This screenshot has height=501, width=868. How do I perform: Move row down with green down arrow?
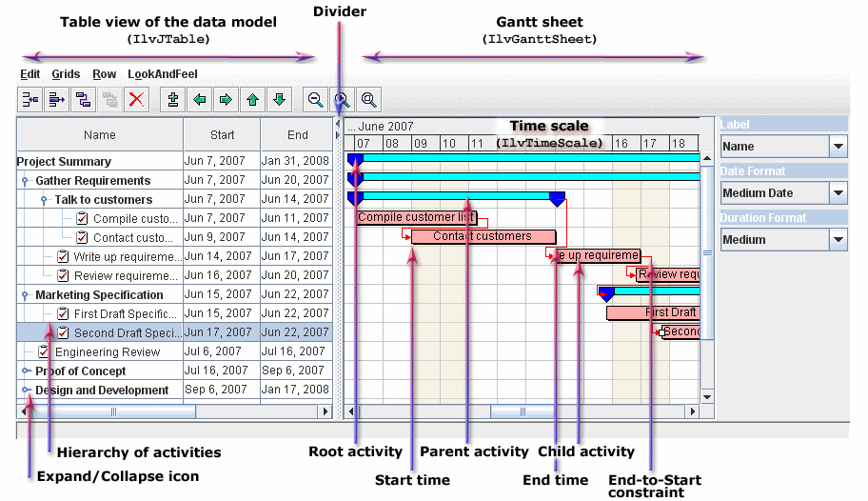tap(279, 99)
